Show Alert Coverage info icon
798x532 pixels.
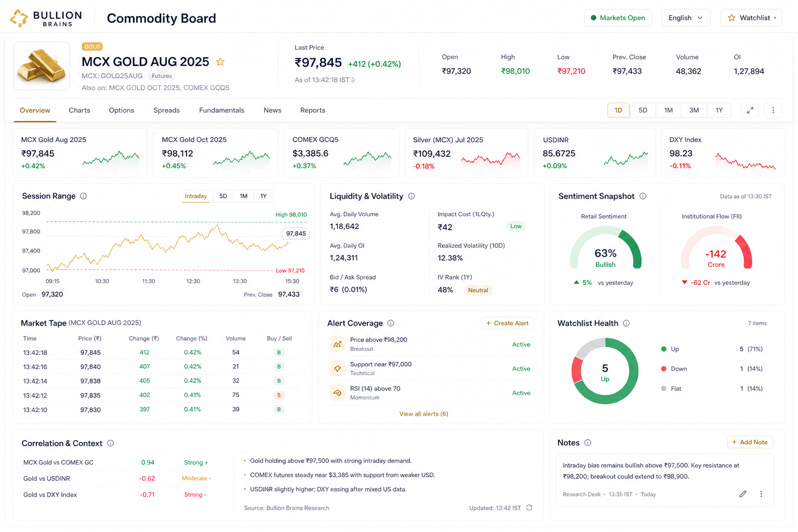391,323
